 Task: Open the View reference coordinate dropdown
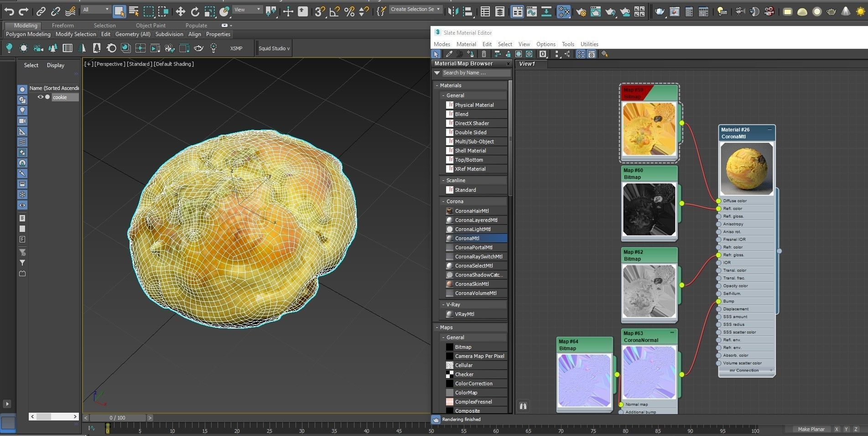point(247,10)
